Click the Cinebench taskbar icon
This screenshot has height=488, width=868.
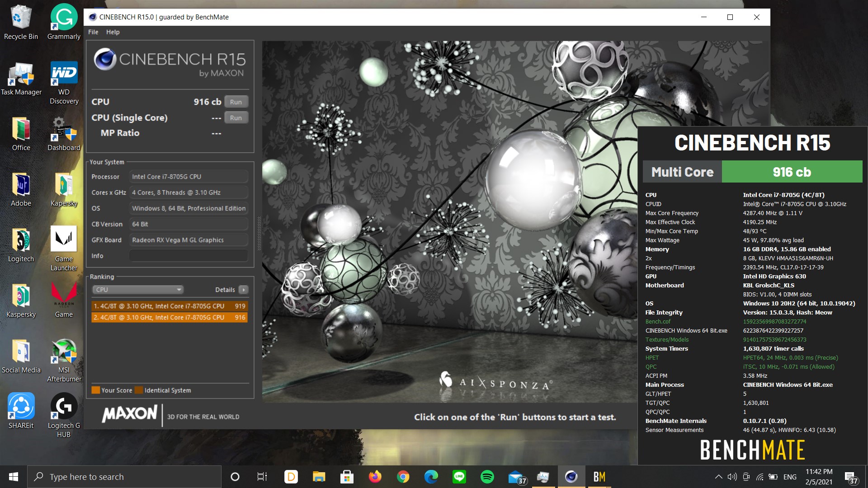point(571,477)
